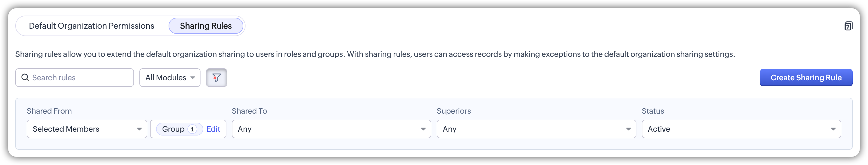Switch to the Default Organization Permissions tab
The image size is (868, 165).
(x=91, y=26)
